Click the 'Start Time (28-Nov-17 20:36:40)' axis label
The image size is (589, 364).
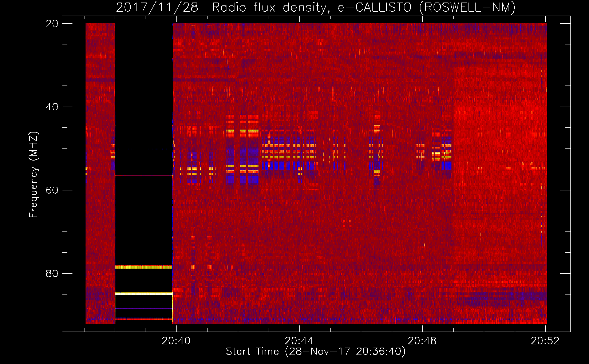(x=315, y=352)
